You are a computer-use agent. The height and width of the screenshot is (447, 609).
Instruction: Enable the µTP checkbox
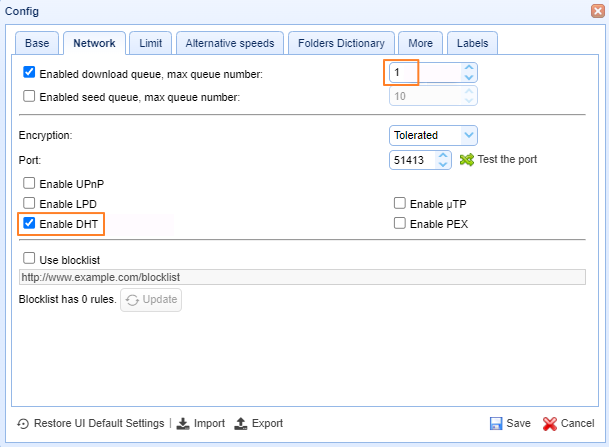coord(400,203)
